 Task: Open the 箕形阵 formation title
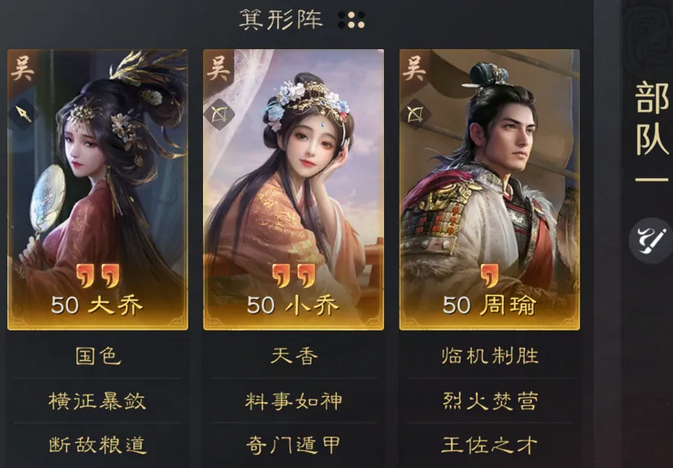pos(281,20)
